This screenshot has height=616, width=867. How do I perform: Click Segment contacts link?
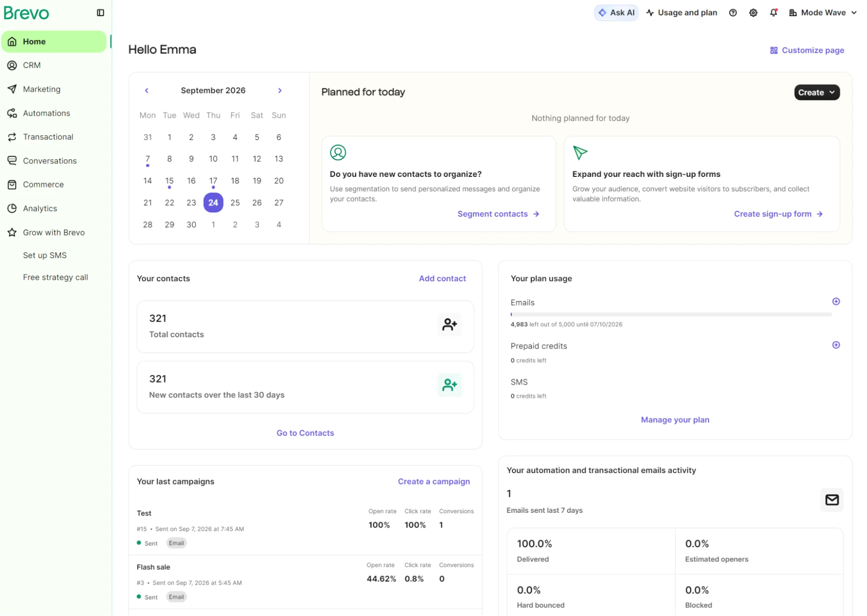(498, 214)
